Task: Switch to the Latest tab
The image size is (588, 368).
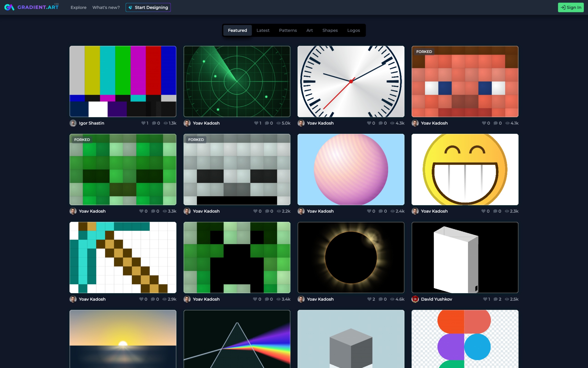Action: tap(263, 30)
